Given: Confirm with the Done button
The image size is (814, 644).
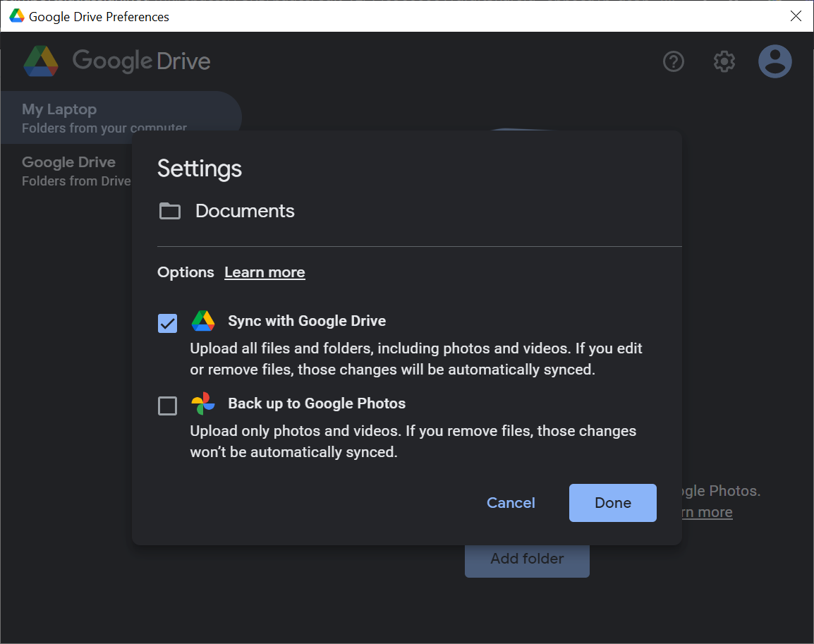Looking at the screenshot, I should [x=612, y=503].
